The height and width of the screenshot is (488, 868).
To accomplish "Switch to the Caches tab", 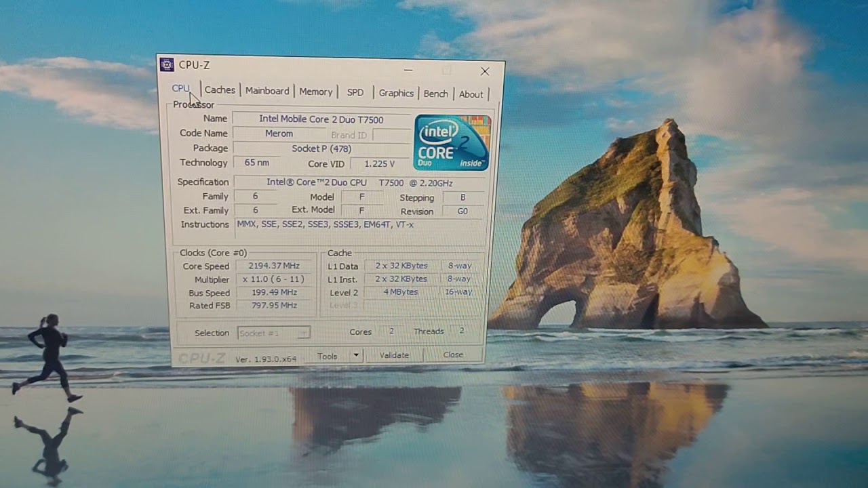I will [220, 90].
